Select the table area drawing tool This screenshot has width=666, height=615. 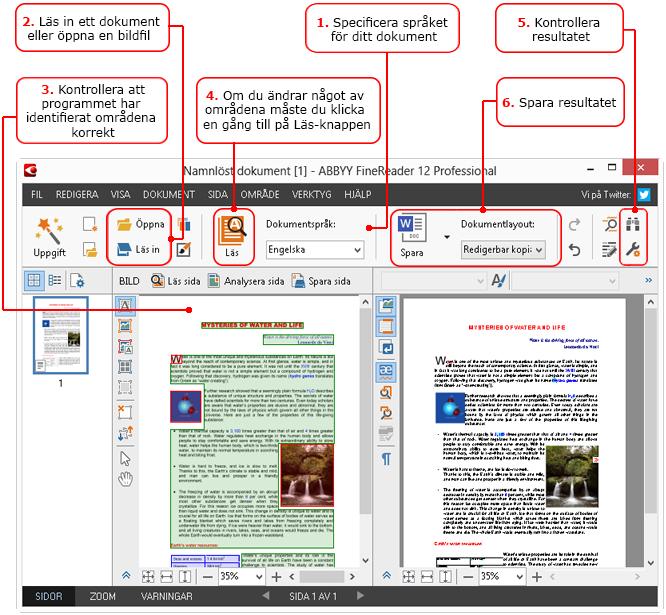pos(125,367)
